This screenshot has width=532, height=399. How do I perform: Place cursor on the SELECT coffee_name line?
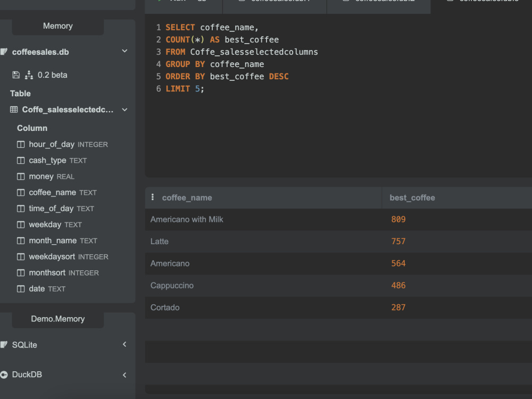point(212,28)
